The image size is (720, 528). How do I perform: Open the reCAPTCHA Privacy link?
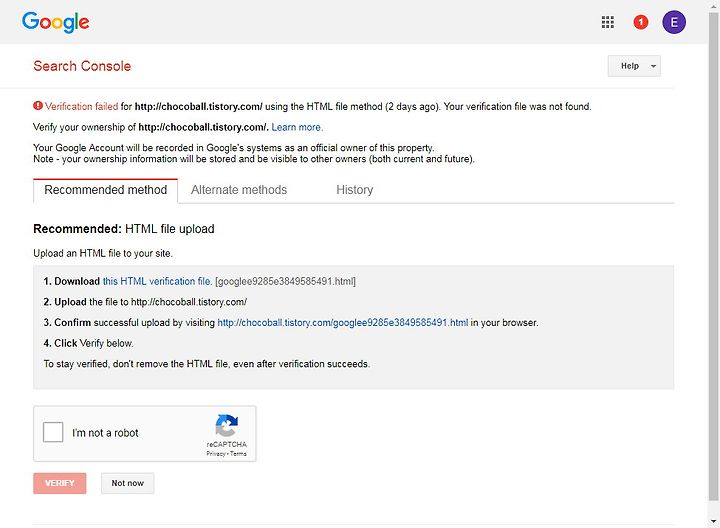(x=215, y=454)
